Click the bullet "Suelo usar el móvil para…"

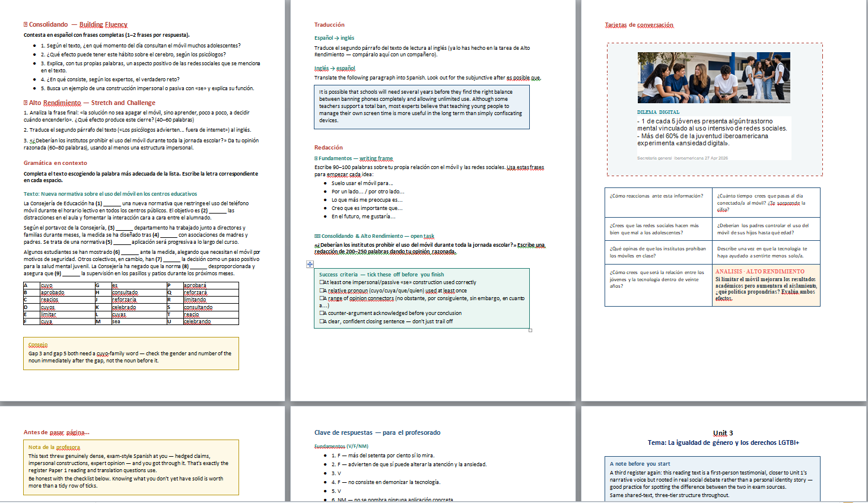pyautogui.click(x=362, y=183)
